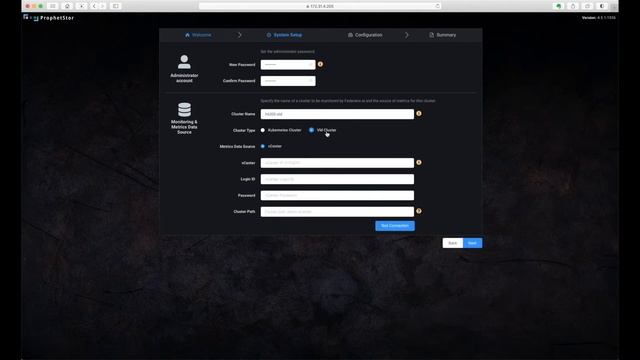
Task: Click the green extension icon in Safari toolbar
Action: click(x=559, y=6)
